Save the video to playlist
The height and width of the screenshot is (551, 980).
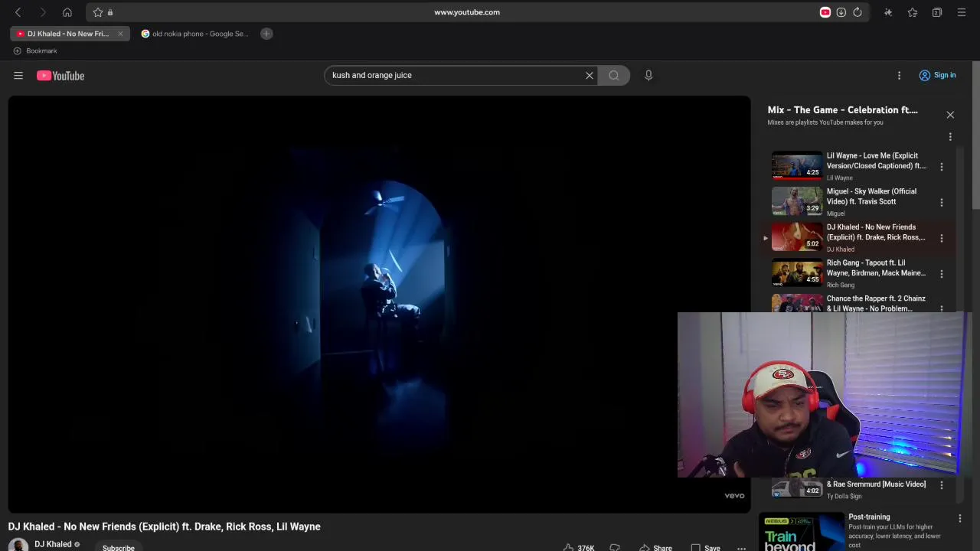705,547
